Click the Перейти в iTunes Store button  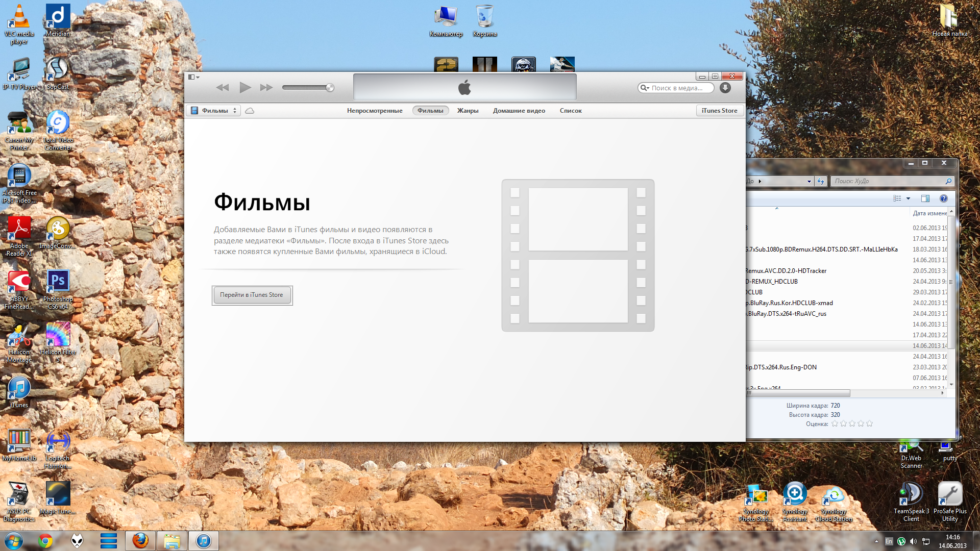tap(252, 295)
